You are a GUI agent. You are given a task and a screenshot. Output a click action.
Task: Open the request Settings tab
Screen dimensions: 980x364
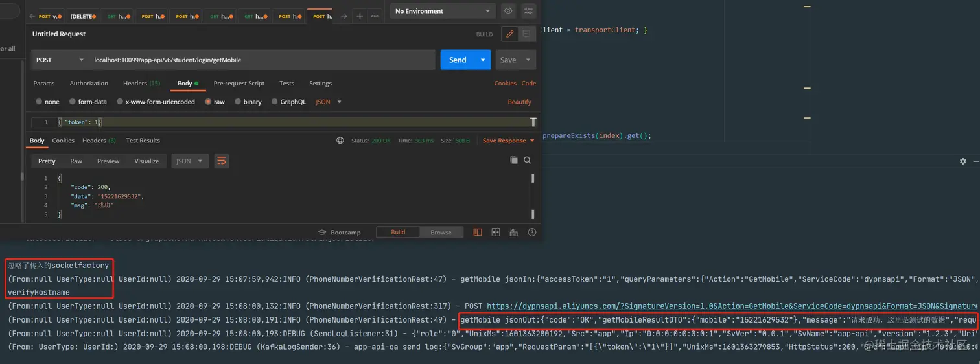(x=320, y=84)
